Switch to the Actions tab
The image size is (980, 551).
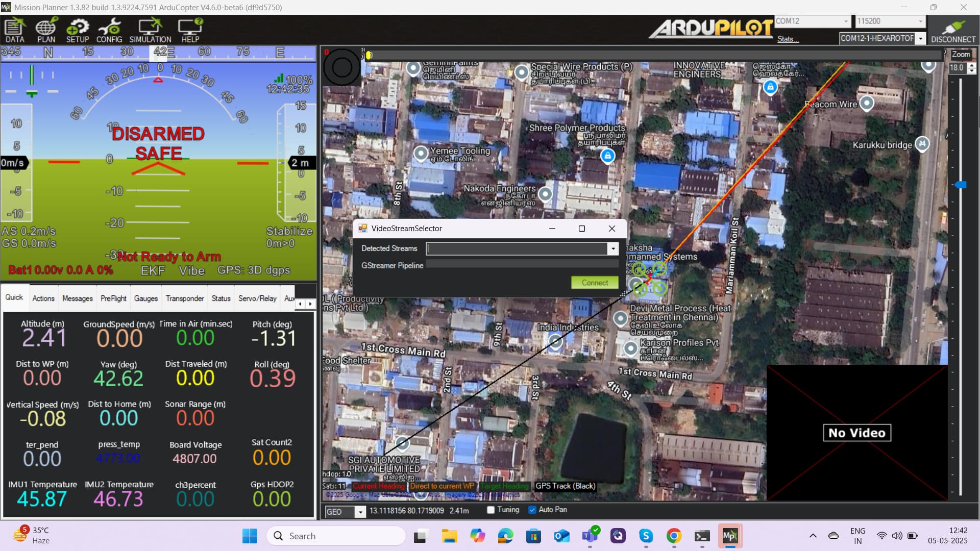coord(43,298)
